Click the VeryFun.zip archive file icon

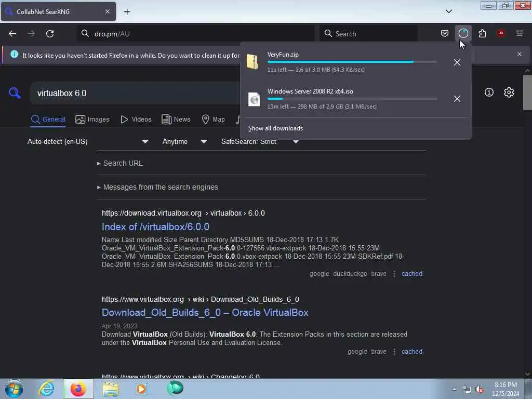click(x=253, y=62)
